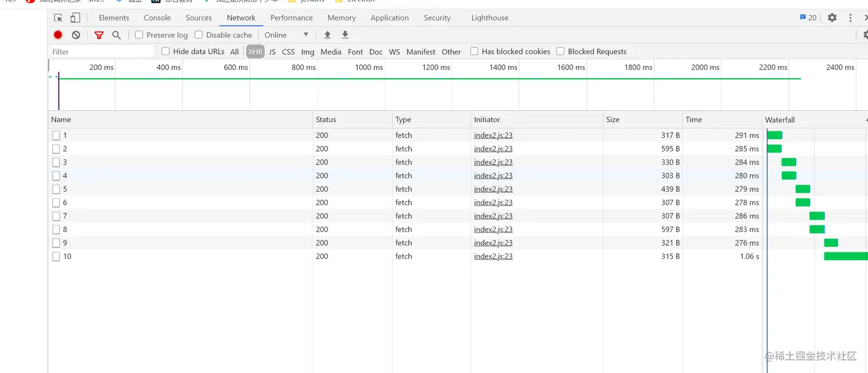Click the Waterfall column header
868x373 pixels.
(x=815, y=119)
